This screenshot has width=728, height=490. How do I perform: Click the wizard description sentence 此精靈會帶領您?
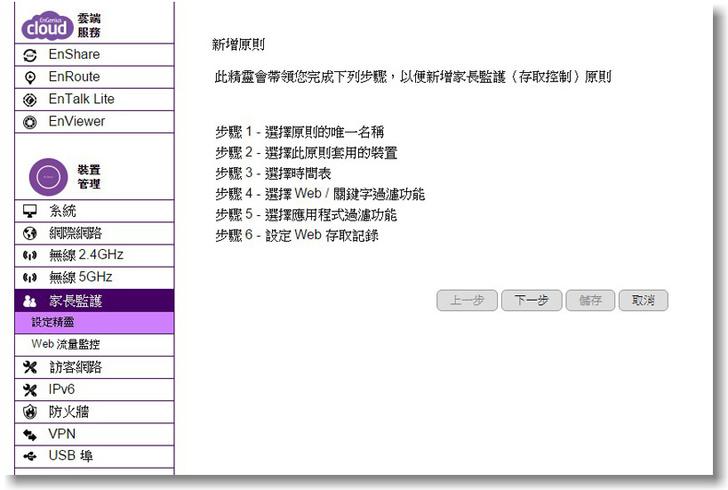[413, 77]
